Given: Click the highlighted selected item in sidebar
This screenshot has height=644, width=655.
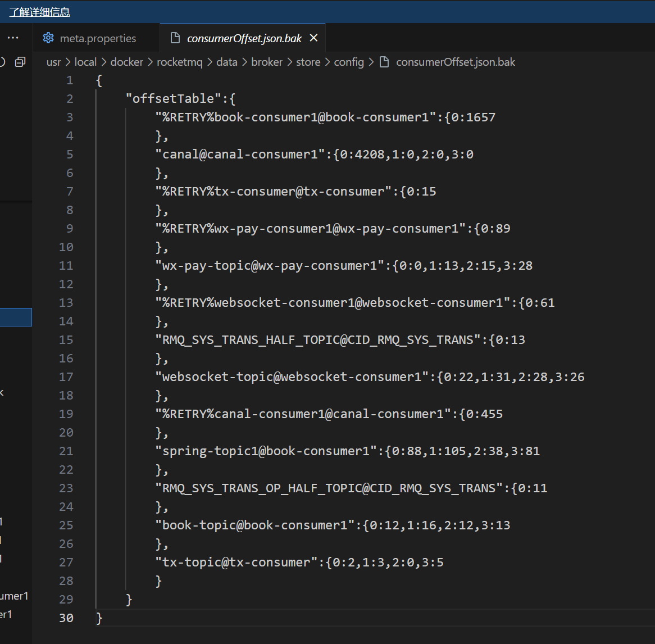Looking at the screenshot, I should coord(16,318).
